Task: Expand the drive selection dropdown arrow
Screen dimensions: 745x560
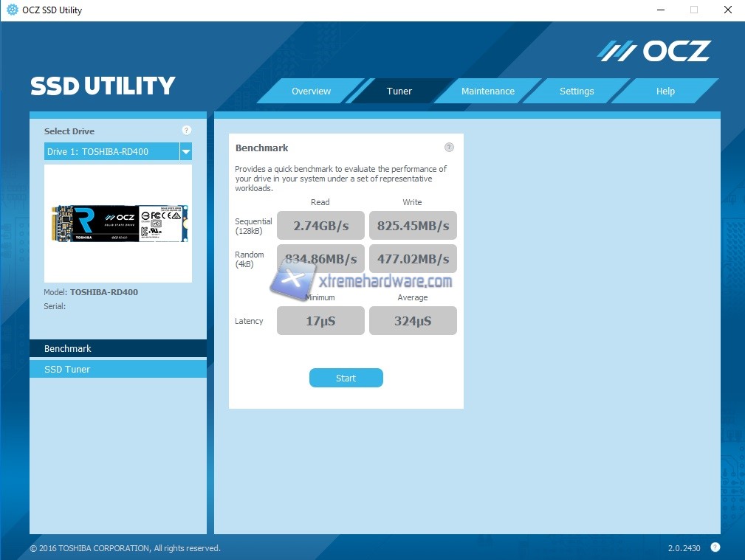Action: click(186, 151)
